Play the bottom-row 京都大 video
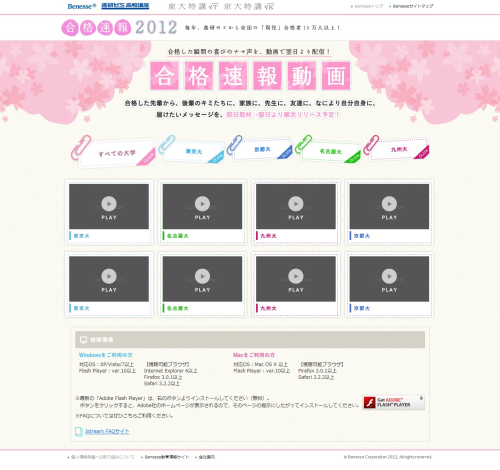The image size is (500, 470). 389,279
